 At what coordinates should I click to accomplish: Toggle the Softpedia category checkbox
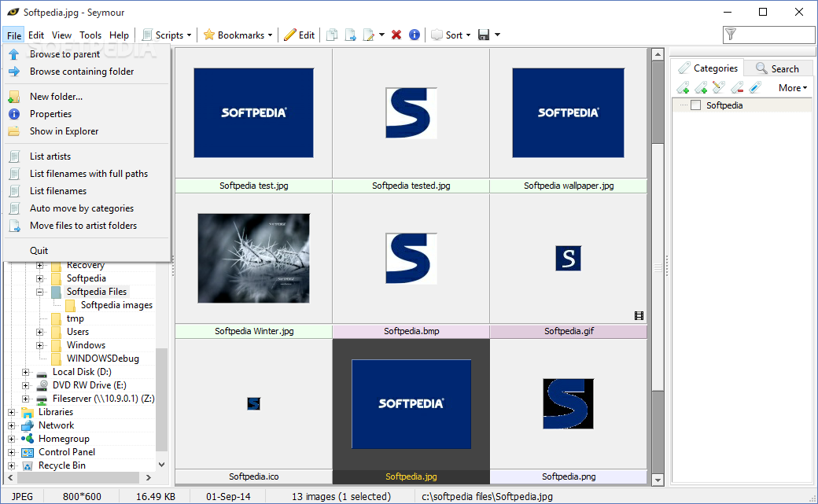[x=695, y=105]
